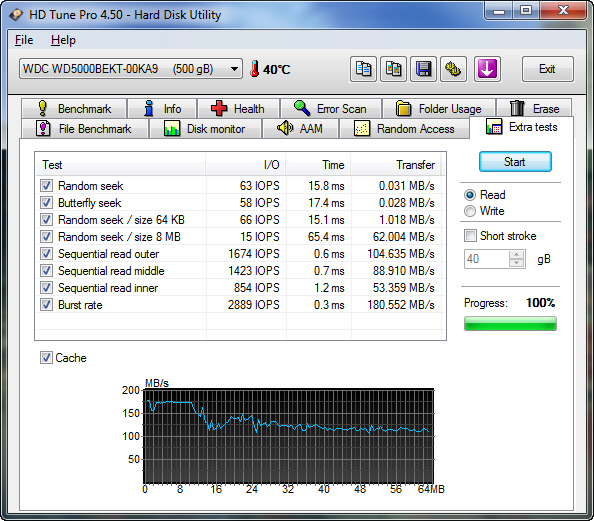Click the HD Tune title bar icon
594x521 pixels.
(x=16, y=15)
